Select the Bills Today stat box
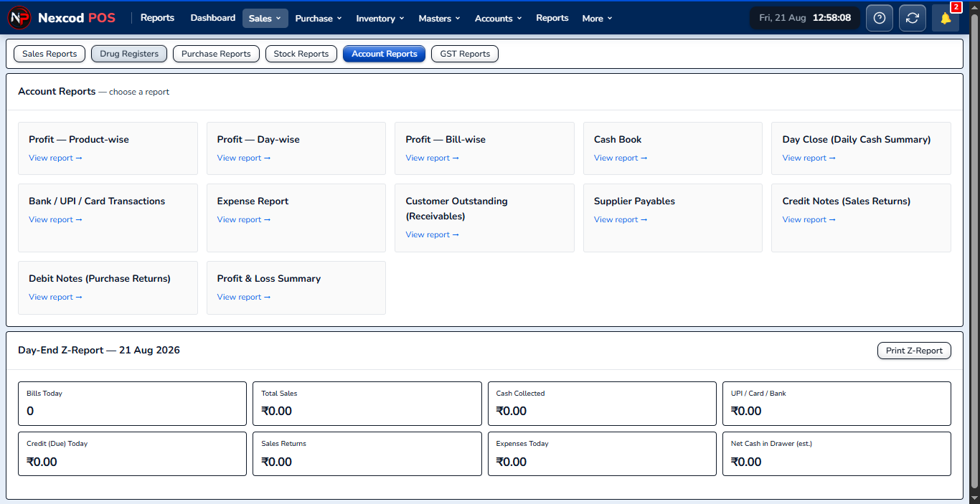Viewport: 980px width, 504px height. click(x=132, y=404)
